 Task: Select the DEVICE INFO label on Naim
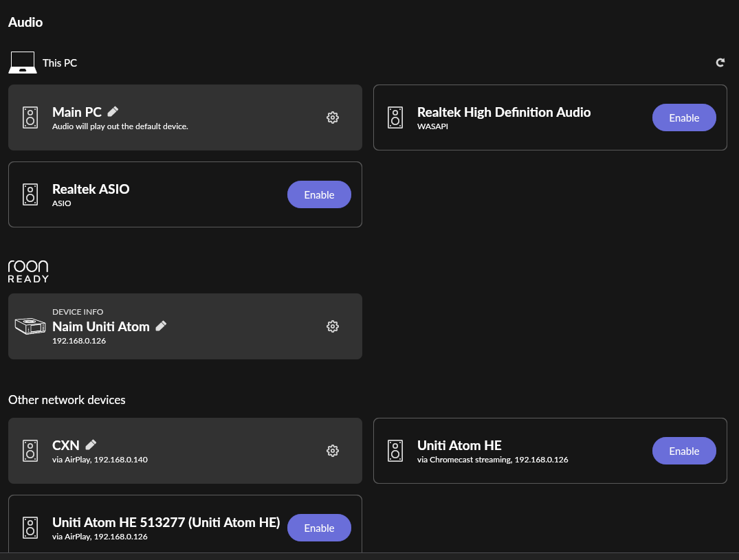point(78,312)
